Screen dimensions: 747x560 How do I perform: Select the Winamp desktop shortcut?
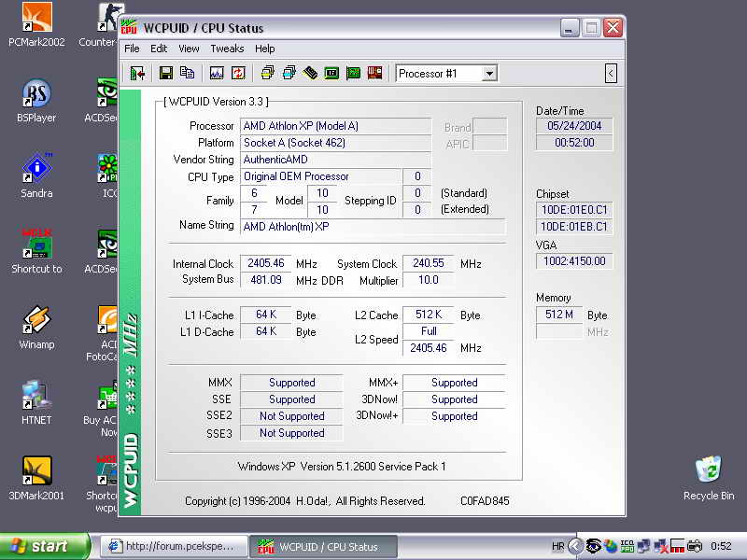[36, 321]
